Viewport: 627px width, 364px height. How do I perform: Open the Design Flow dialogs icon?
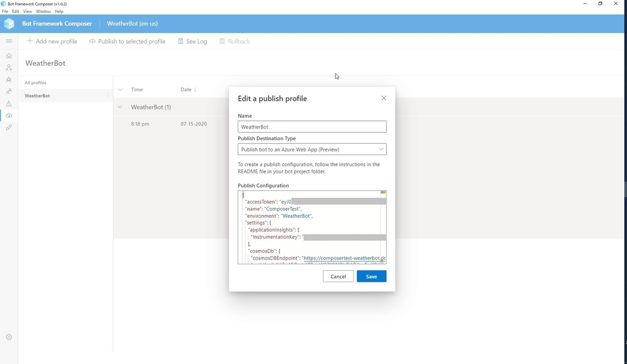(x=9, y=67)
